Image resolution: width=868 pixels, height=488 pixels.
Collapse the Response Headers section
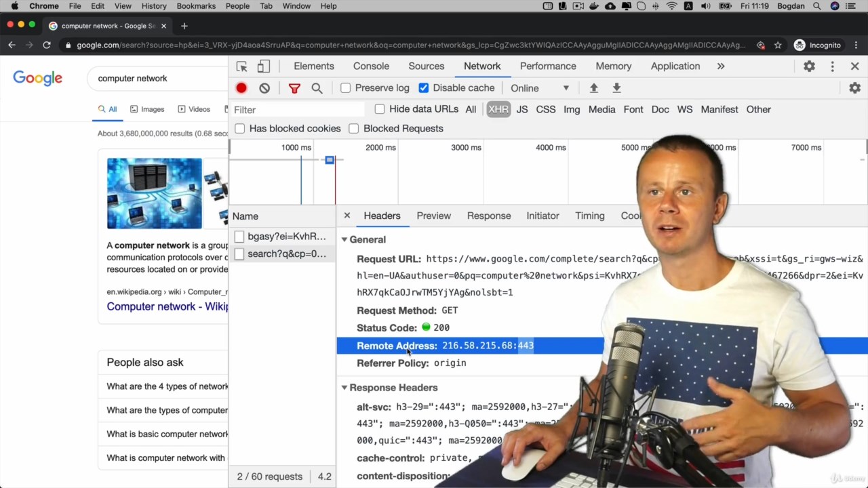point(344,388)
